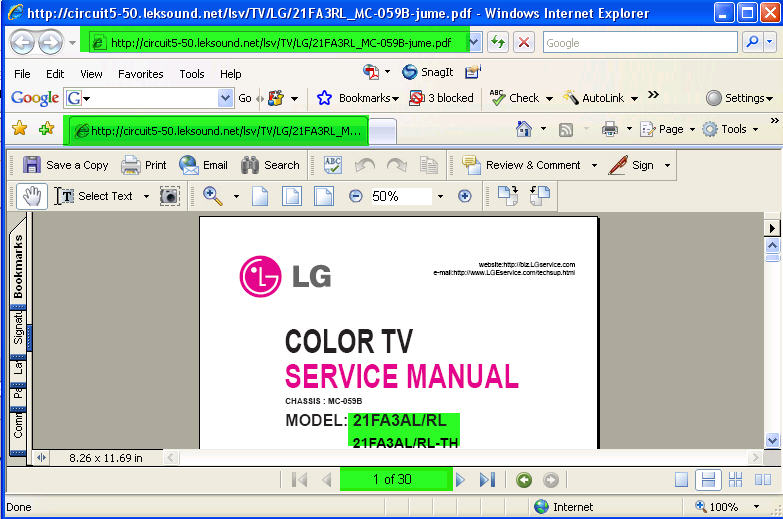Print the PDF using Adobe Print button
The width and height of the screenshot is (783, 519).
[144, 165]
